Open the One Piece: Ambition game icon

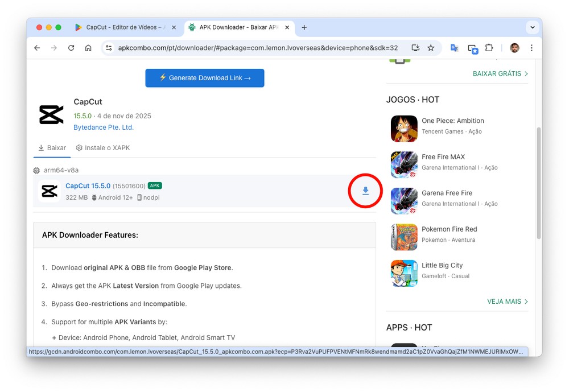[x=404, y=129]
